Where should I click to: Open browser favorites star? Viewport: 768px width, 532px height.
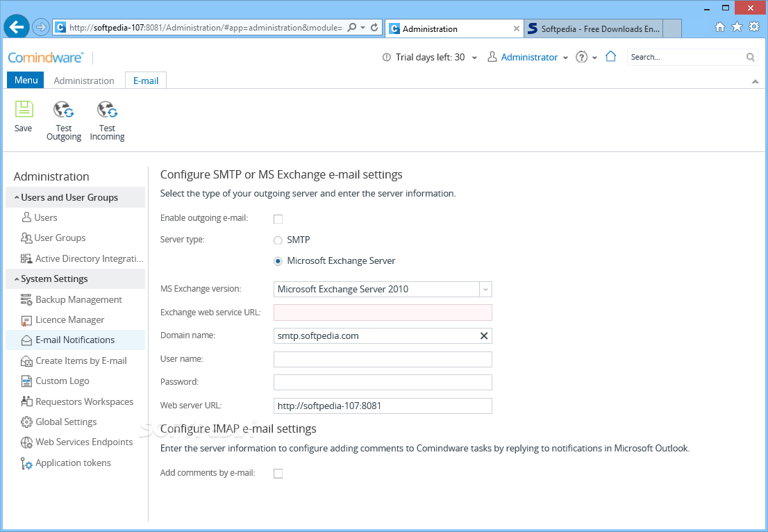(737, 27)
